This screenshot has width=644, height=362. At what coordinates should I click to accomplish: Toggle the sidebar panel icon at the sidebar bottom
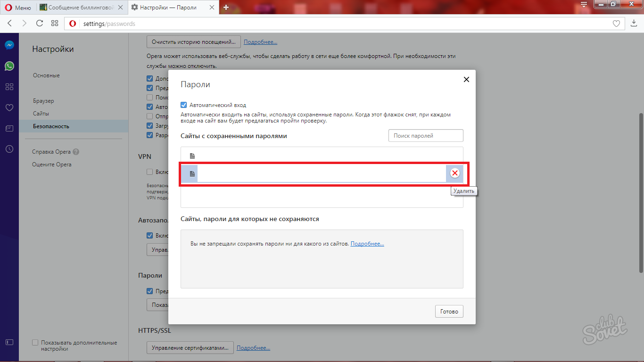(x=9, y=342)
